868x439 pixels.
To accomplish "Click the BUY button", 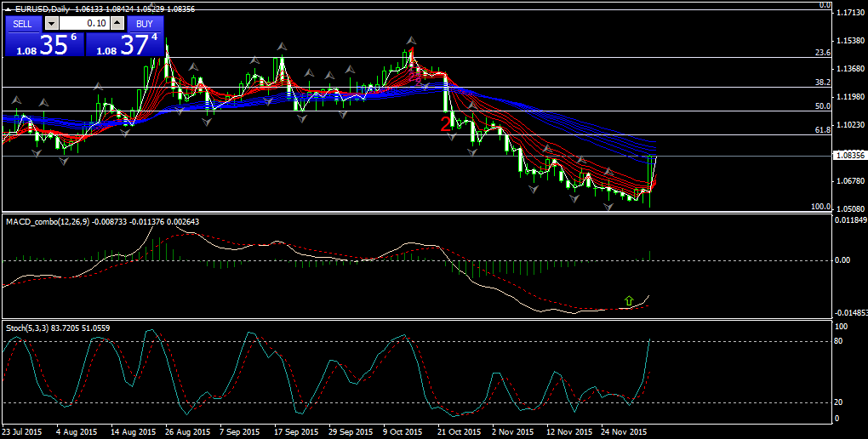I will (x=145, y=24).
